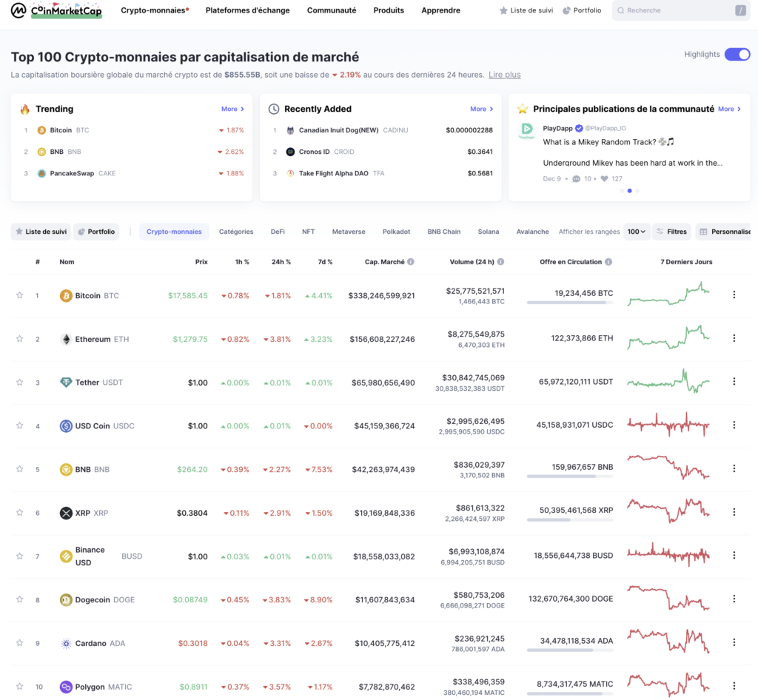Star Polygon to add to watchlist
Image resolution: width=758 pixels, height=700 pixels.
point(19,687)
